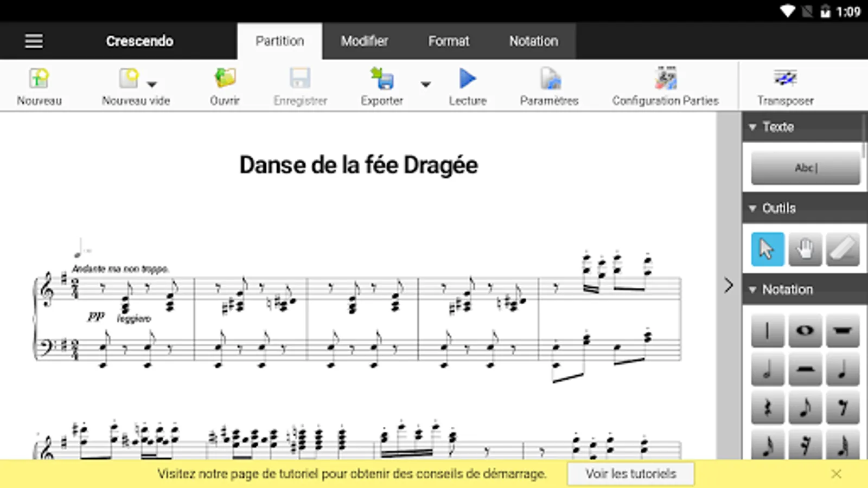Click the leggiero expression text
This screenshot has height=488, width=868.
[x=134, y=318]
